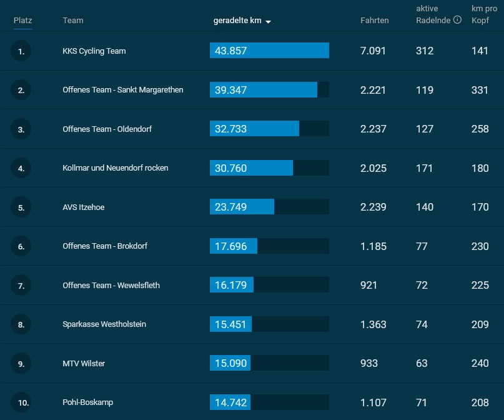The height and width of the screenshot is (420, 504).
Task: Sort by the Fahrten column header
Action: pyautogui.click(x=375, y=20)
